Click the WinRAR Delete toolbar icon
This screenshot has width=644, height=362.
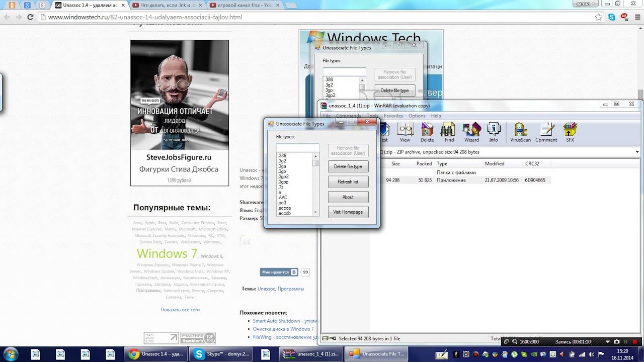point(427,132)
